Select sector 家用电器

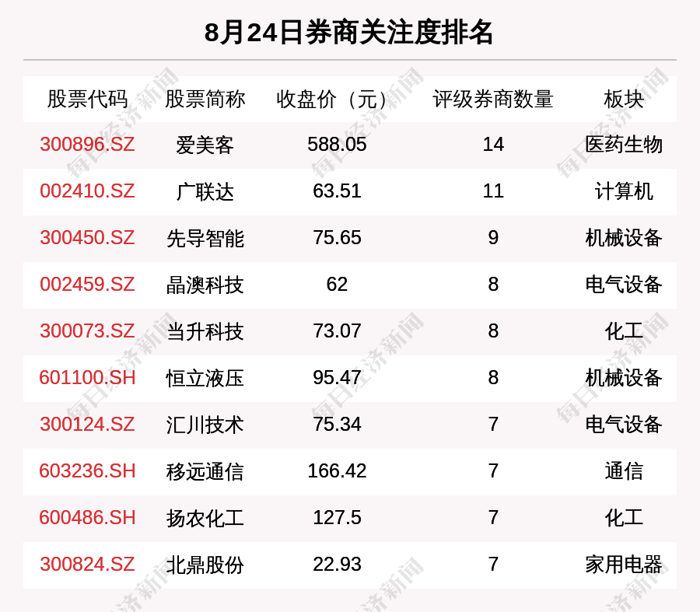pos(624,565)
